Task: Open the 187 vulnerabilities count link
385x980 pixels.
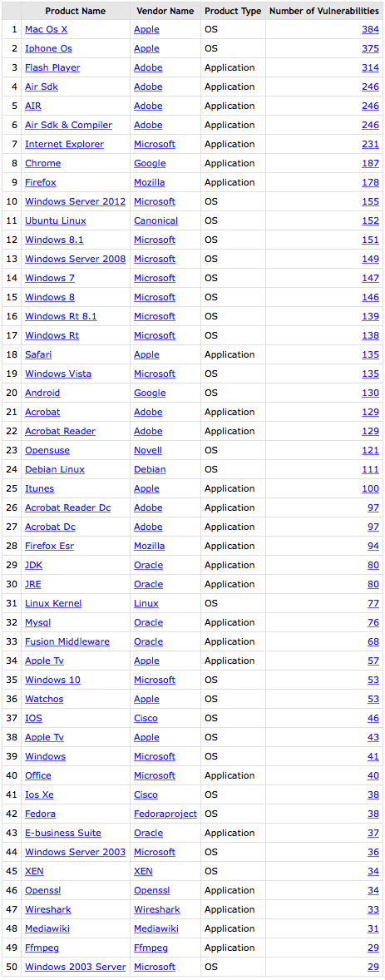Action: pos(370,163)
